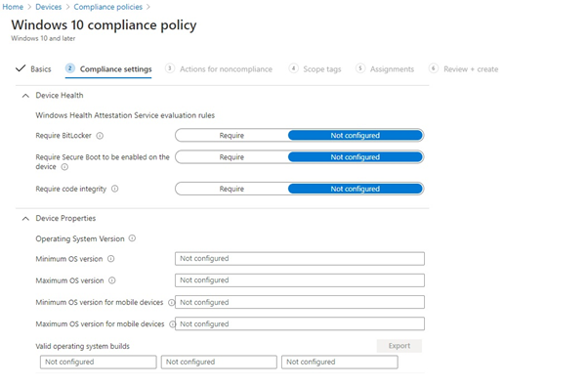
Task: Open the Require BitLocker info icon
Action: (x=100, y=136)
